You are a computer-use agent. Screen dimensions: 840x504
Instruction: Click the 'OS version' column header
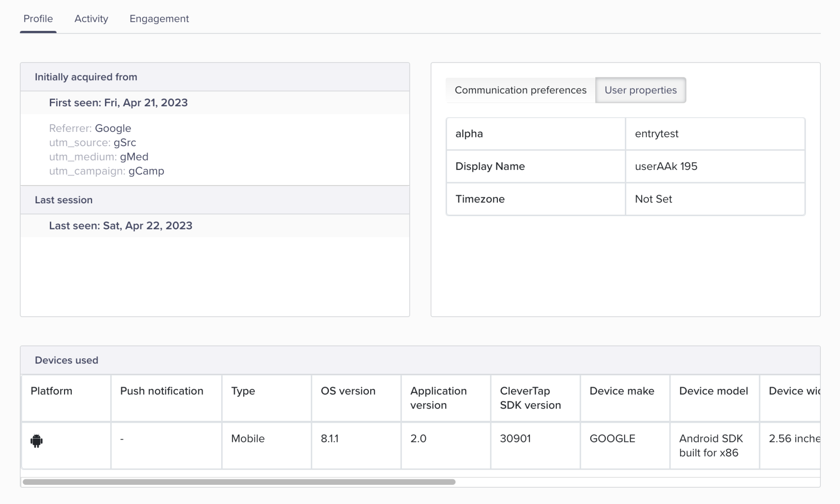(x=356, y=398)
